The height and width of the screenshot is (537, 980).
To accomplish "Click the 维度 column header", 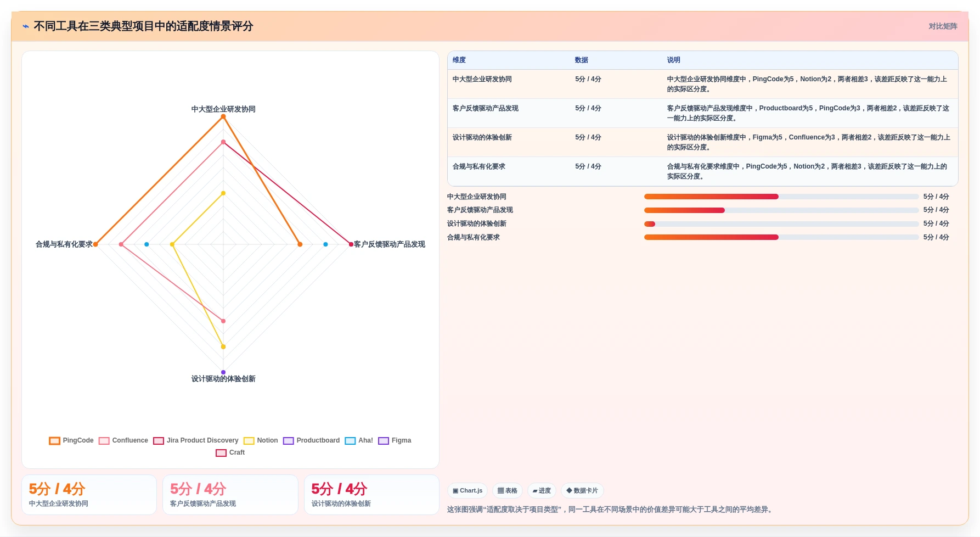I will (459, 60).
